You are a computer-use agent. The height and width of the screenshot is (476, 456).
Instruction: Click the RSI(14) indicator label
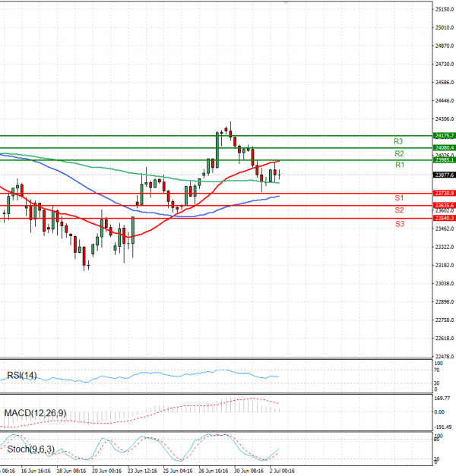(22, 376)
